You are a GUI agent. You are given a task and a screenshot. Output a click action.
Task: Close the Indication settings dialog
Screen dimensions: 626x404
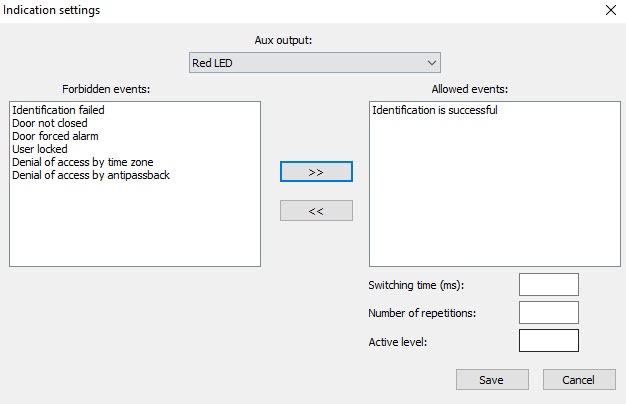(610, 10)
